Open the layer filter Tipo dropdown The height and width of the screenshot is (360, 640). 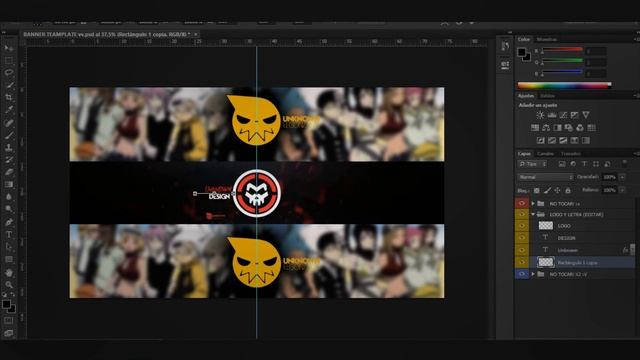point(532,164)
